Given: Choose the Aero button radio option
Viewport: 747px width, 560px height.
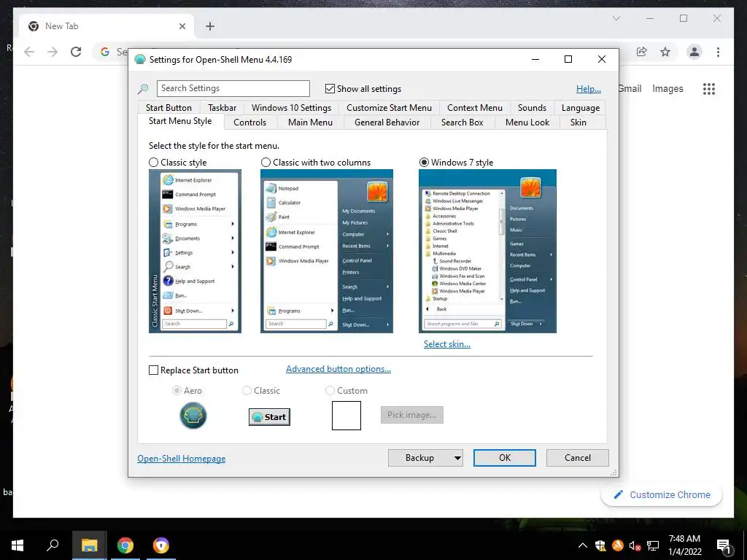Looking at the screenshot, I should pos(177,391).
